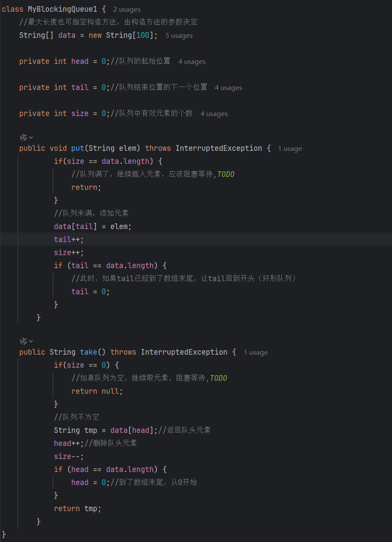The height and width of the screenshot is (542, 392).
Task: Click the 'return null;' statement
Action: click(97, 391)
